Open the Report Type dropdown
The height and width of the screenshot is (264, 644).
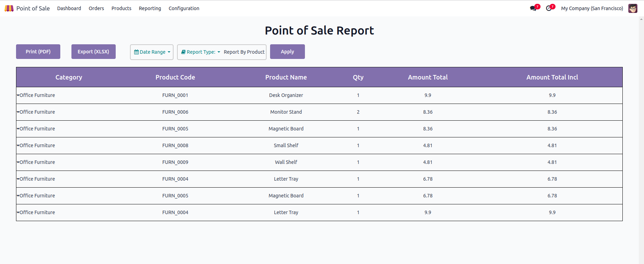pyautogui.click(x=201, y=52)
